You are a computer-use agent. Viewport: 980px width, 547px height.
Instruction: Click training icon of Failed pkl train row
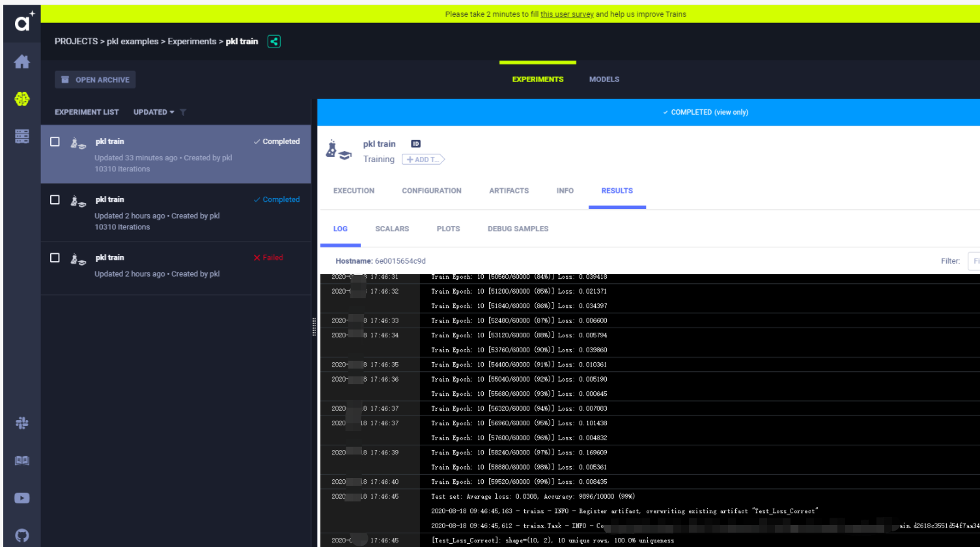pos(78,259)
